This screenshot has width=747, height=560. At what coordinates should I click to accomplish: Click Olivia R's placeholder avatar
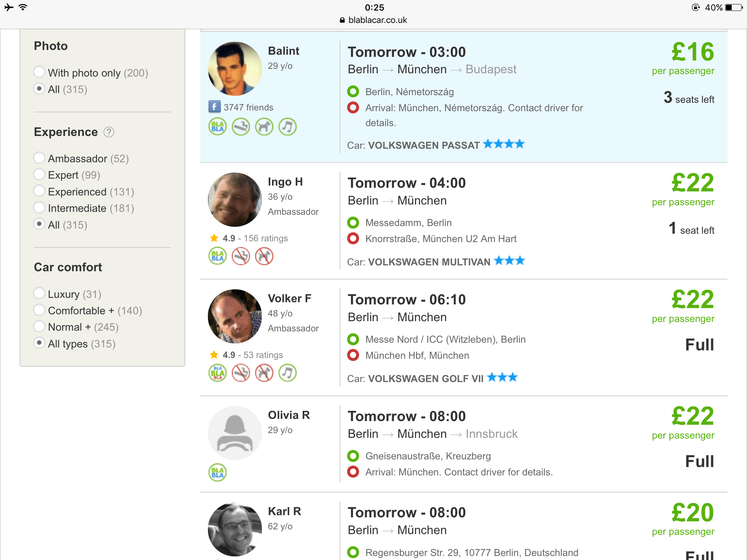click(x=235, y=433)
